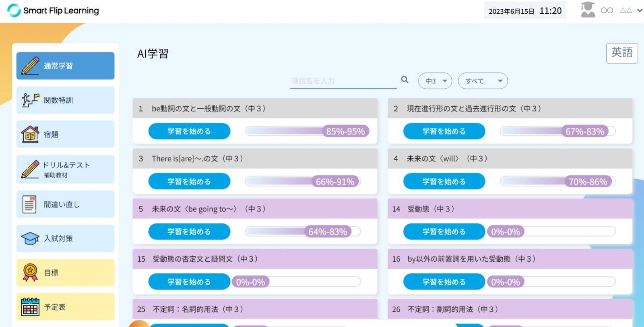Open the すべて filter dropdown

(x=483, y=81)
